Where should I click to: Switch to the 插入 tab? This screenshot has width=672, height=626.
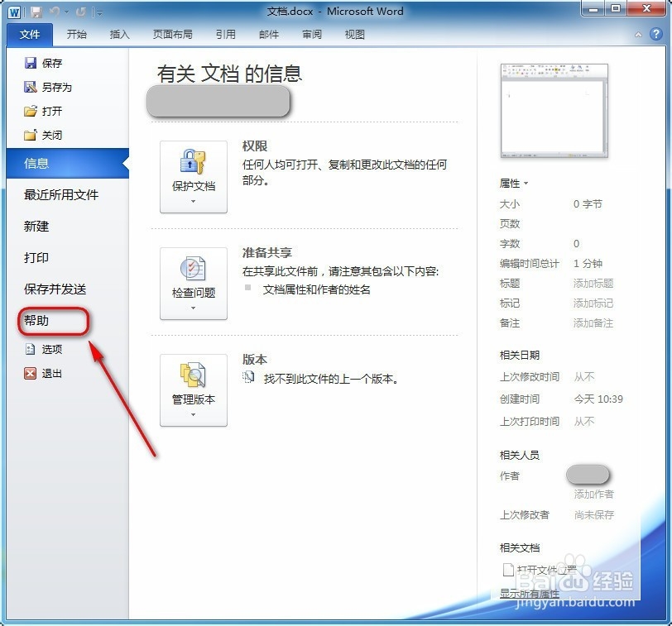click(119, 34)
